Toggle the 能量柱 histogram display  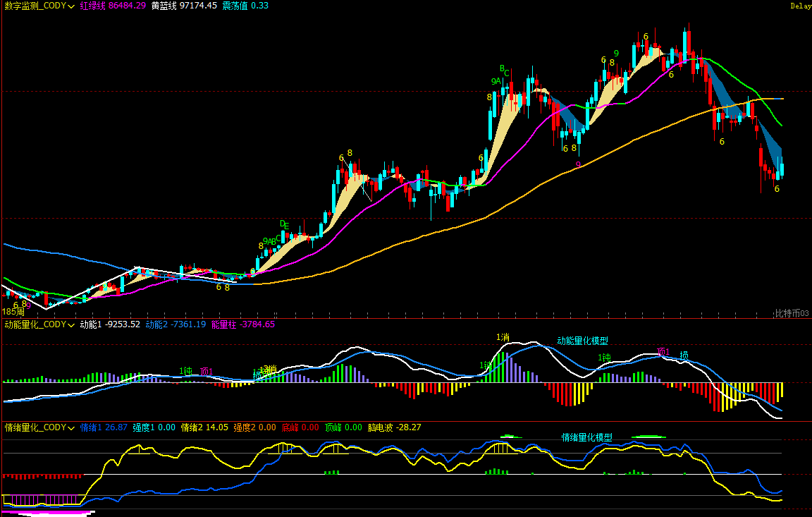point(222,325)
